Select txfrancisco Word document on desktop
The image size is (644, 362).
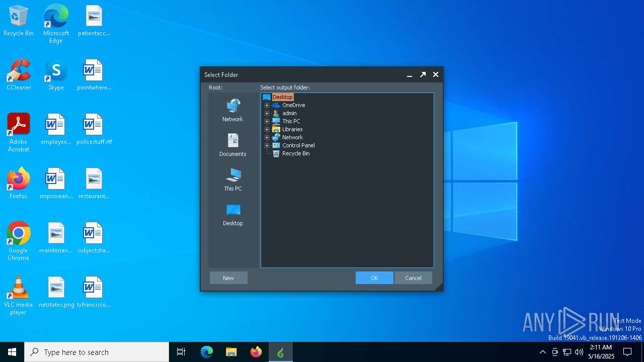94,293
